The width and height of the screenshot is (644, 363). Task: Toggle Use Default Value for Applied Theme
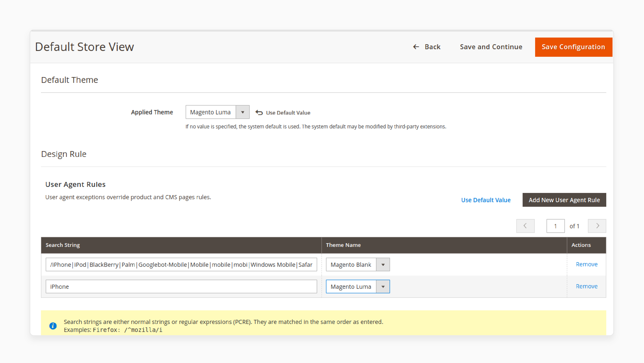[283, 112]
